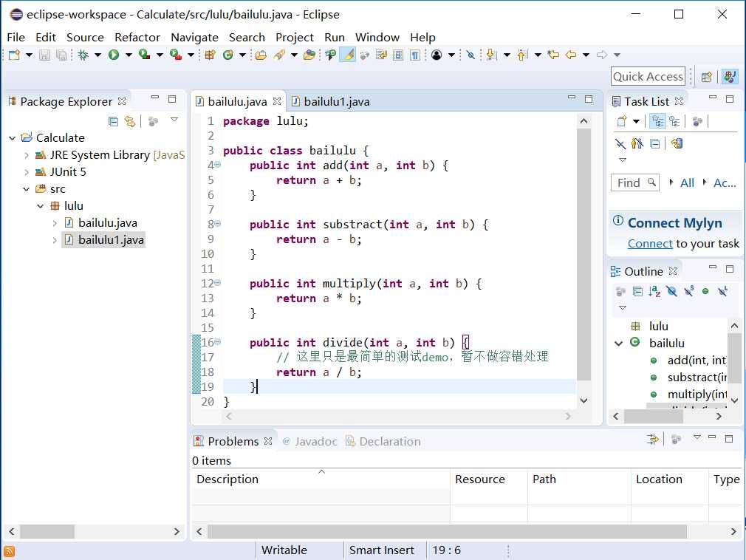
Task: Select the Java perspective icon
Action: pyautogui.click(x=729, y=77)
